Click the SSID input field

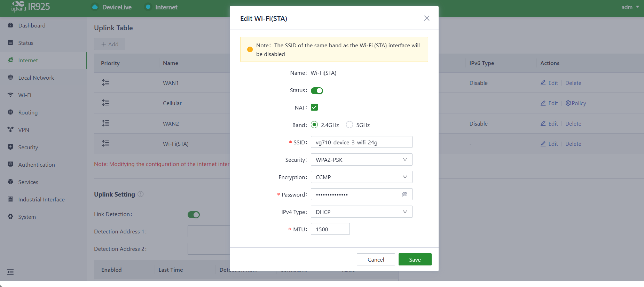point(361,142)
